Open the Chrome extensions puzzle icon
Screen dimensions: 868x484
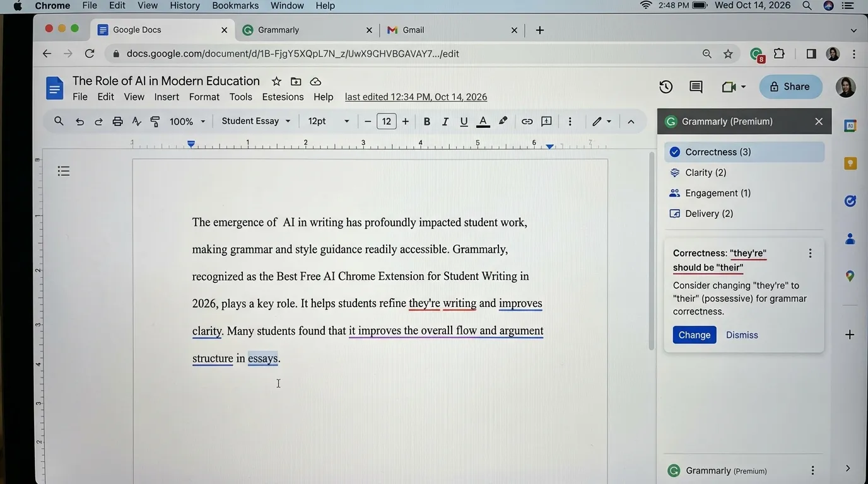point(779,54)
